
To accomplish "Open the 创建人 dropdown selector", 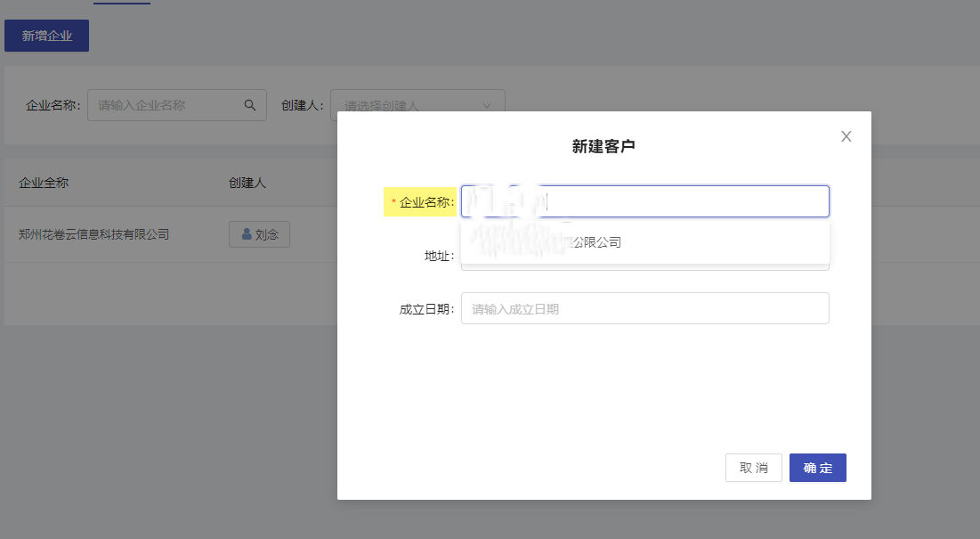I will tap(417, 105).
